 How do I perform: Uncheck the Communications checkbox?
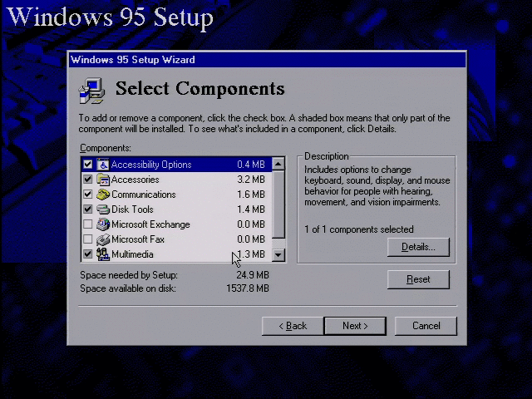(x=88, y=195)
